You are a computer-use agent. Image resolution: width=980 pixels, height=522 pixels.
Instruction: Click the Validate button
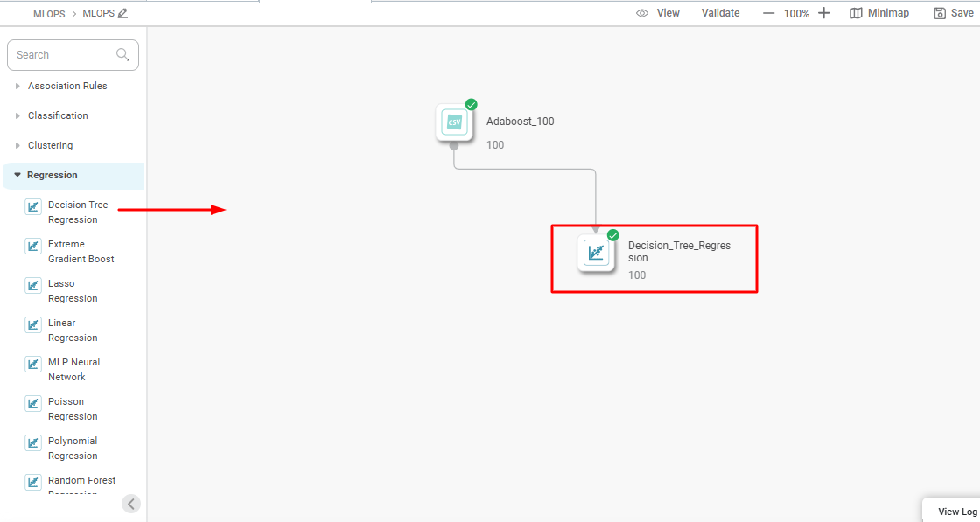pyautogui.click(x=720, y=13)
